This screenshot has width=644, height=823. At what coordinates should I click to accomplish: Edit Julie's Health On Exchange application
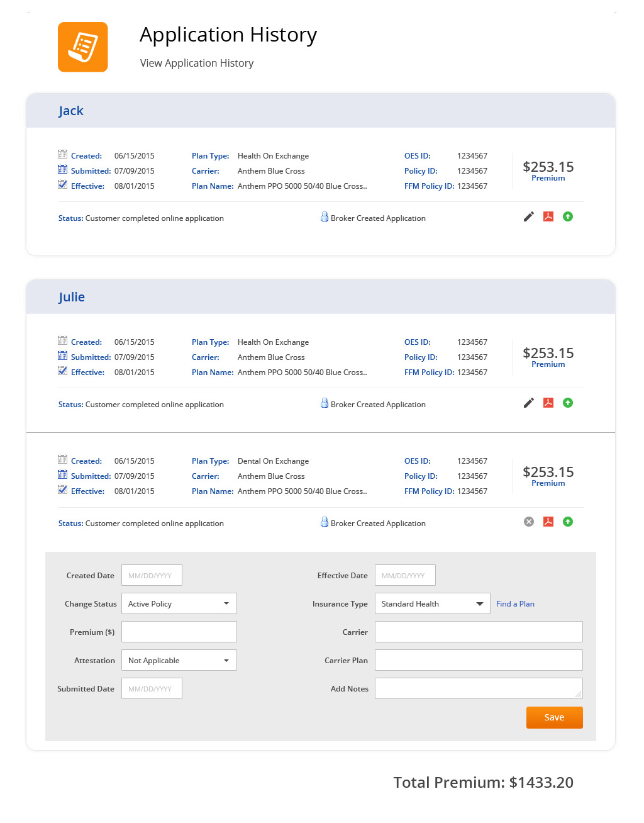pyautogui.click(x=529, y=403)
